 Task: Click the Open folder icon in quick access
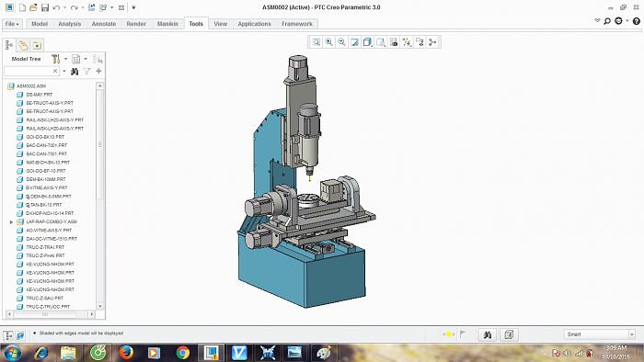pos(33,7)
